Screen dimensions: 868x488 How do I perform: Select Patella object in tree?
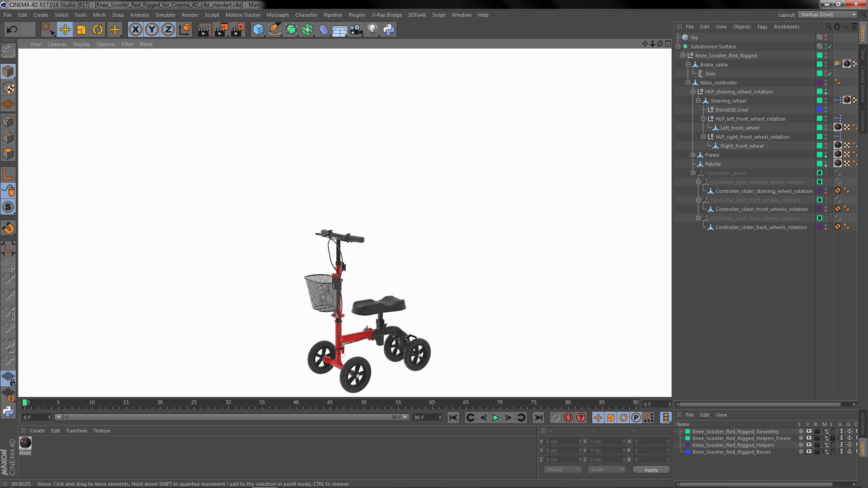click(x=712, y=164)
